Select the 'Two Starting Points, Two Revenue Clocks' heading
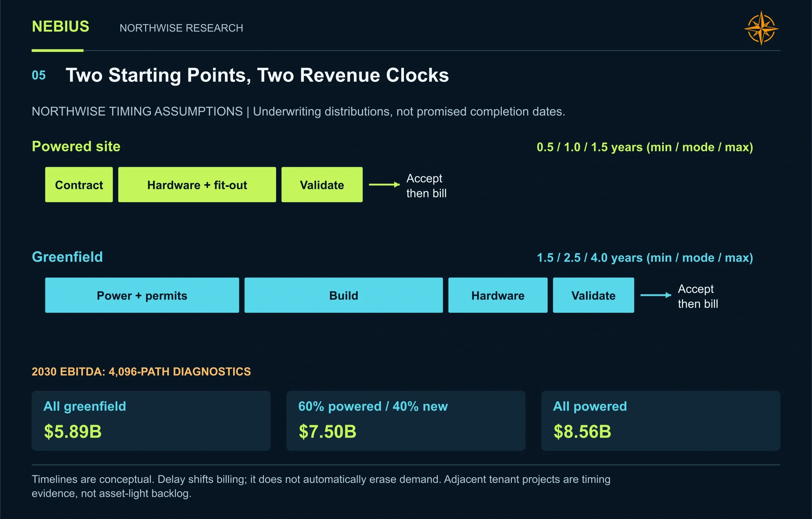This screenshot has height=519, width=812. click(x=257, y=75)
